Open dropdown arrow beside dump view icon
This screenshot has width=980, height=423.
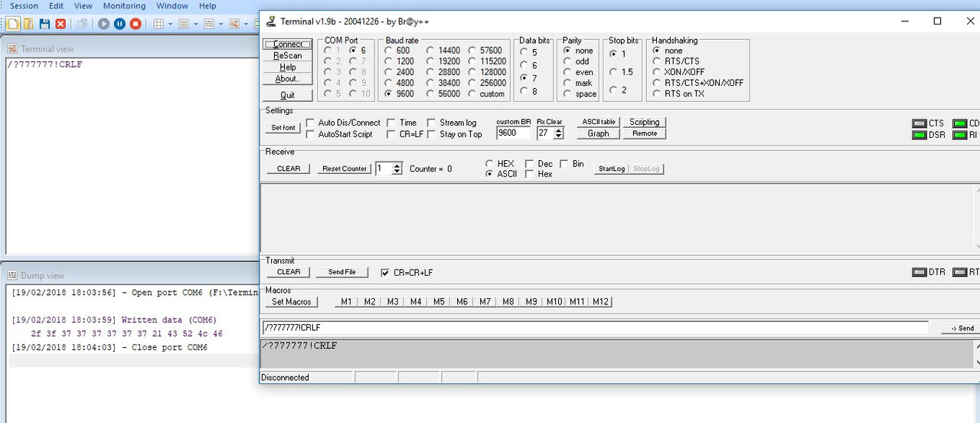[220, 24]
